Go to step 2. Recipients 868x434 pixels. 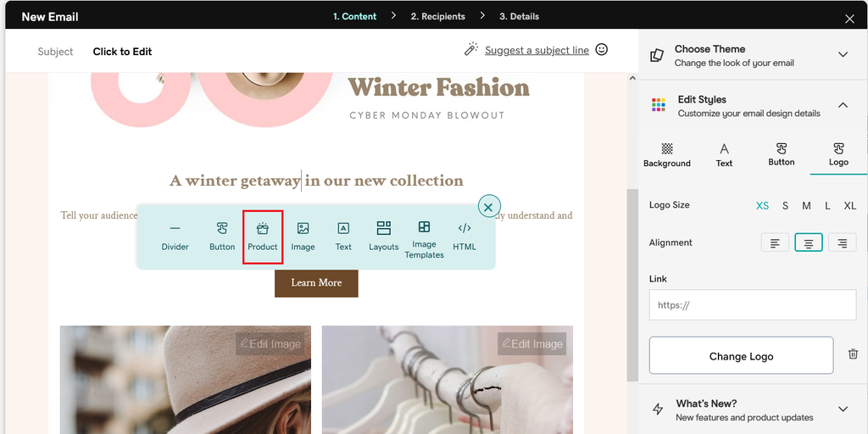[x=437, y=16]
